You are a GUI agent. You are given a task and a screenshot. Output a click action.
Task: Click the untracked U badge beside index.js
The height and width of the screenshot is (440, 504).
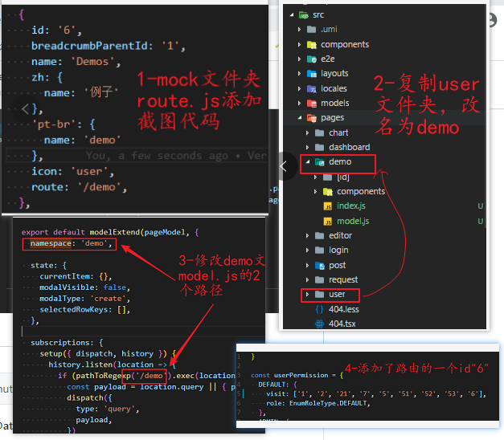pyautogui.click(x=480, y=206)
